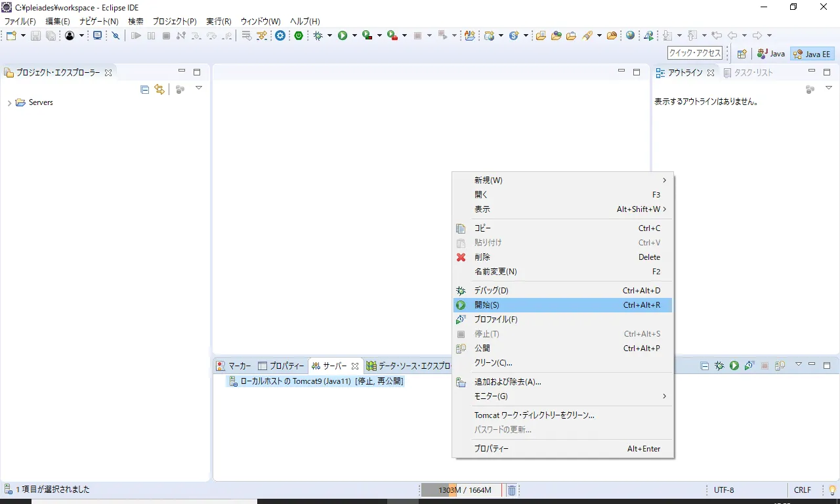Start server with green icon in Servers view toolbar
Screen dimensions: 840x504
click(x=734, y=366)
